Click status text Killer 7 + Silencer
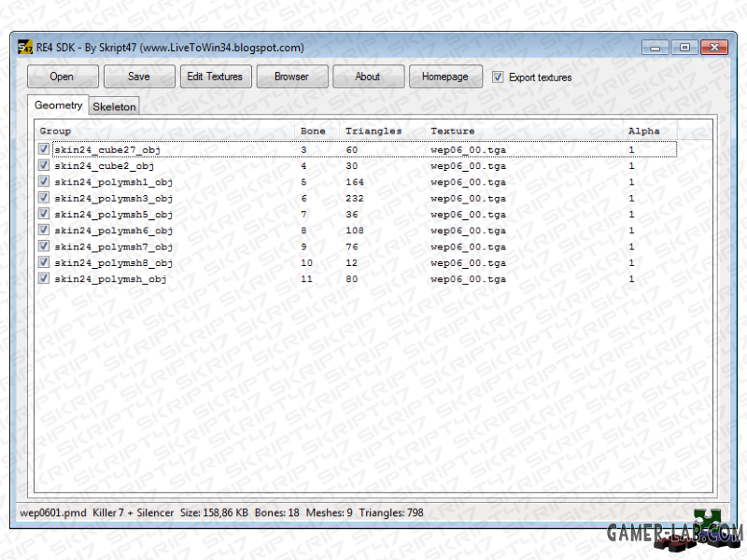 (133, 512)
